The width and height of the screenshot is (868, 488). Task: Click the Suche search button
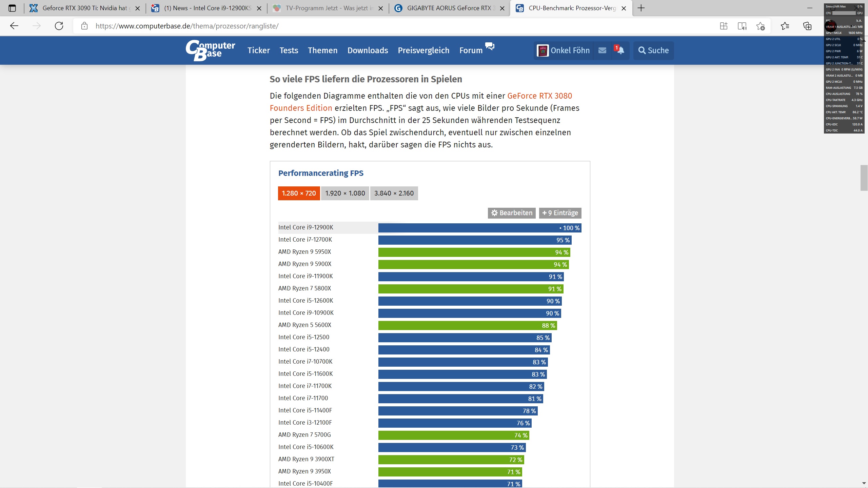coord(653,50)
